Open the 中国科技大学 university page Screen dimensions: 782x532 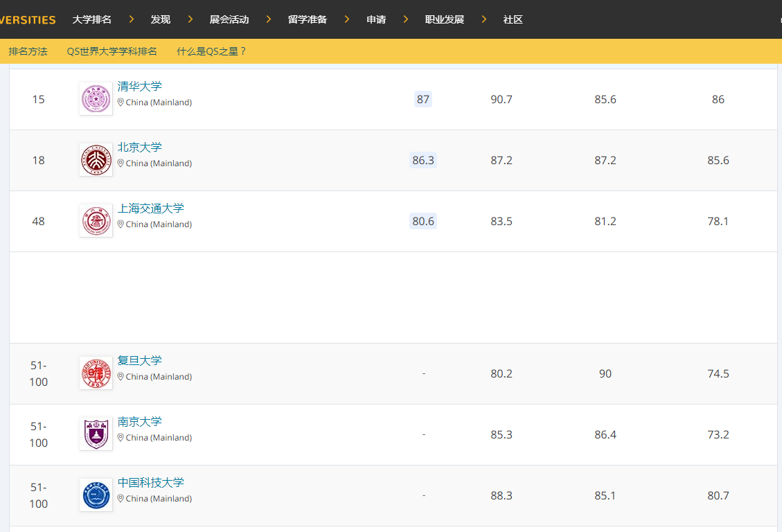click(150, 482)
